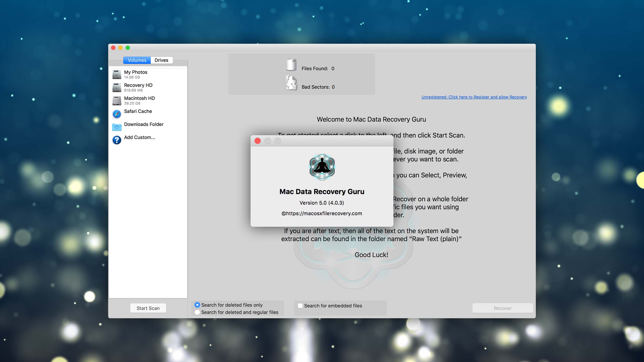Choose the Add Custom... list entry
This screenshot has height=362, width=644.
pyautogui.click(x=148, y=140)
